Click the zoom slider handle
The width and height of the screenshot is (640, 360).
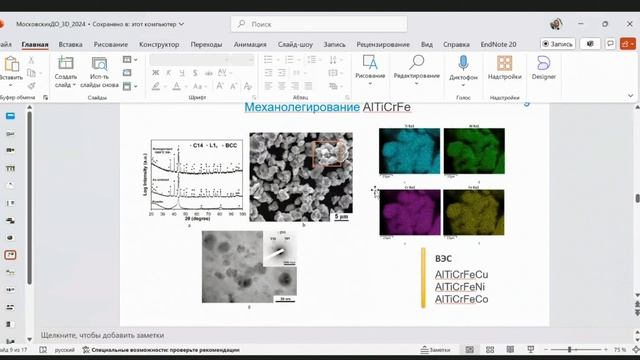pyautogui.click(x=569, y=349)
